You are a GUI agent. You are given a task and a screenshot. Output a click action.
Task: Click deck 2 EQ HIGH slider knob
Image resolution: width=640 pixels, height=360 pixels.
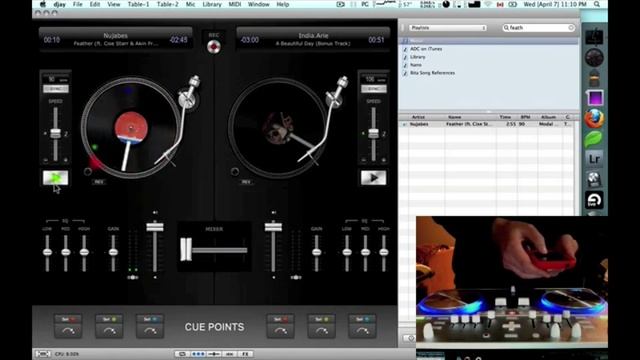tap(384, 252)
